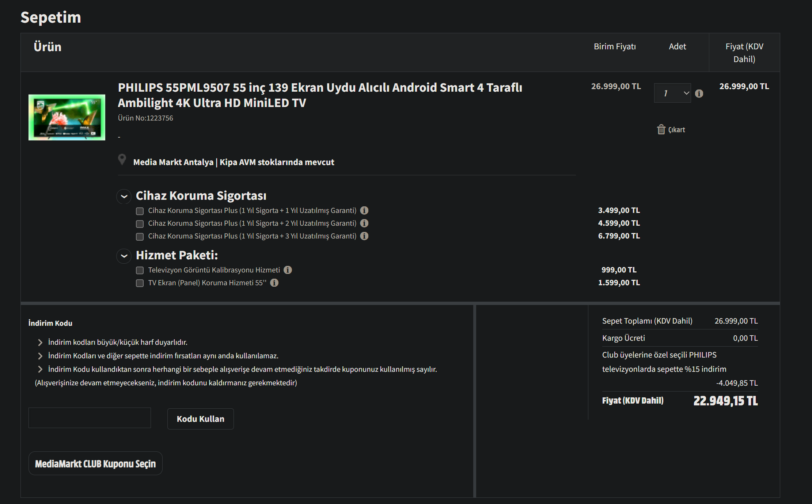Viewport: 812px width, 504px height.
Task: Click MediaMarkt CLUB Kuponu Seçin button
Action: tap(95, 463)
